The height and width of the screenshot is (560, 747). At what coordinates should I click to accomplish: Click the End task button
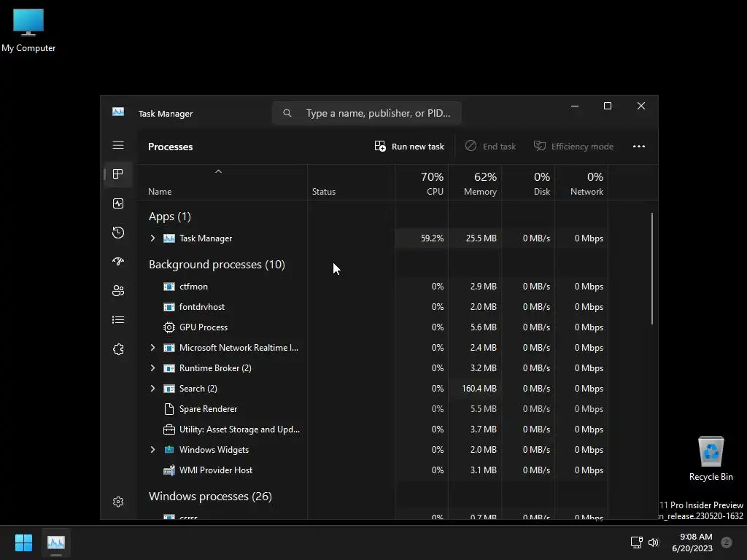point(491,146)
